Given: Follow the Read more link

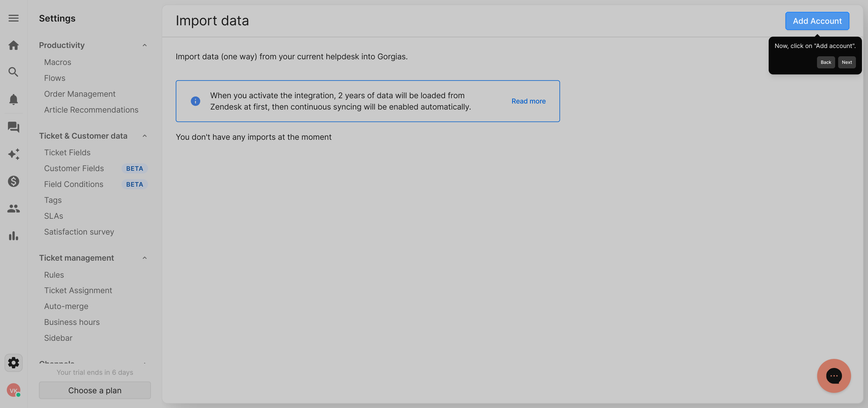Looking at the screenshot, I should [528, 101].
